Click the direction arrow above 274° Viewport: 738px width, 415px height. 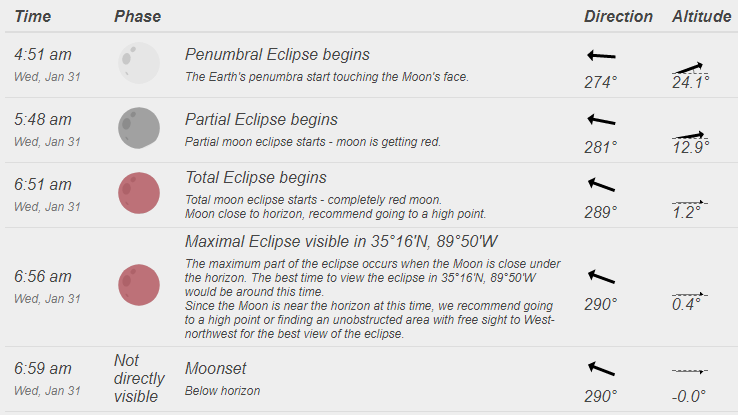[601, 56]
